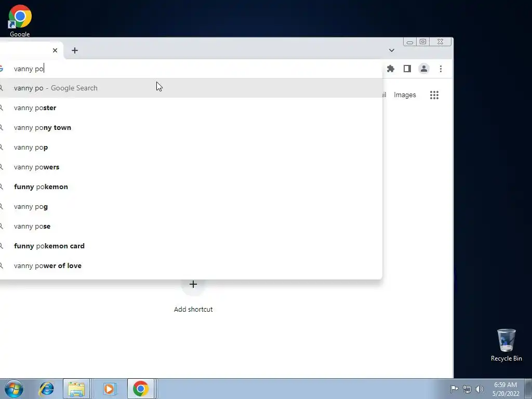
Task: Open Chrome's three-dot menu
Action: 441,69
